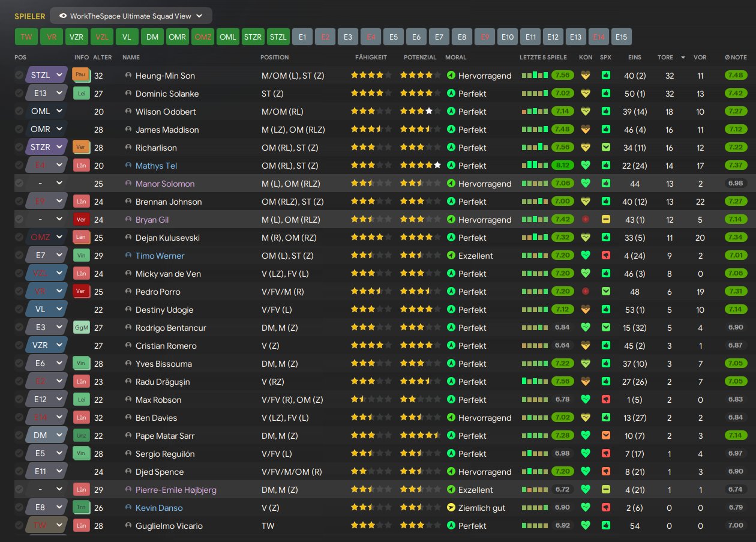Tick the selection circle for Heung-Min Son

click(x=19, y=76)
